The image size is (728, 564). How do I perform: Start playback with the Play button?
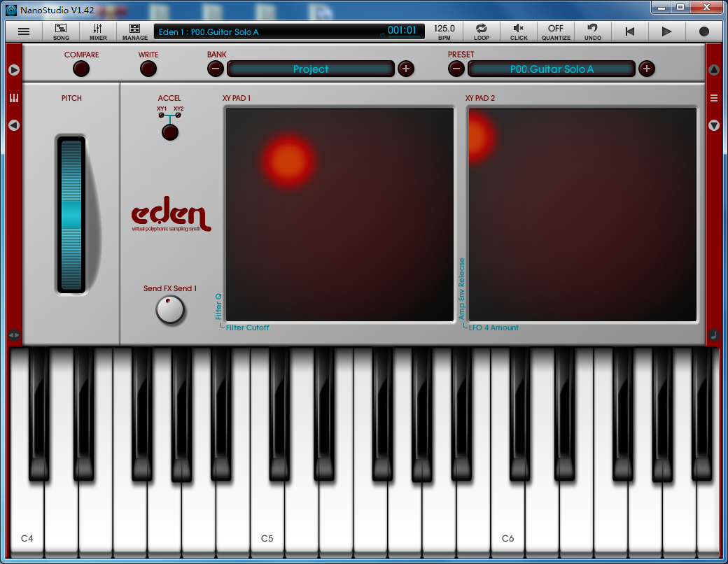pyautogui.click(x=666, y=31)
